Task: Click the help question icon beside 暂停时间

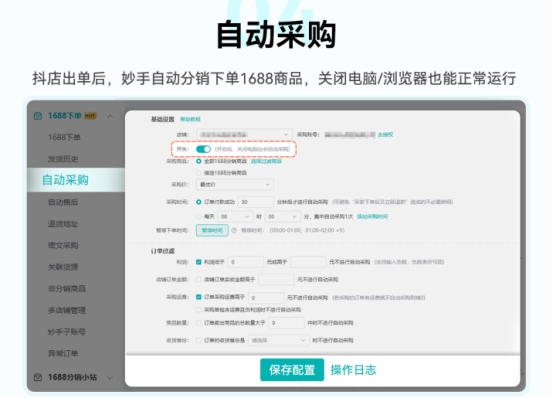Action: [234, 230]
